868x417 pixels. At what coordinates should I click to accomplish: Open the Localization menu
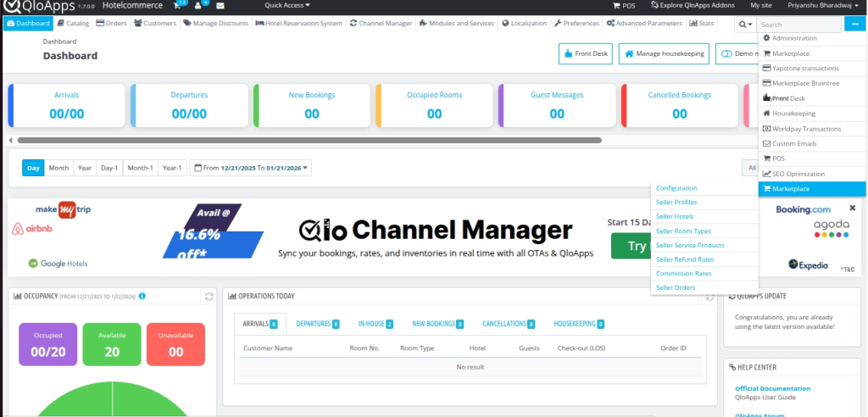[x=524, y=23]
